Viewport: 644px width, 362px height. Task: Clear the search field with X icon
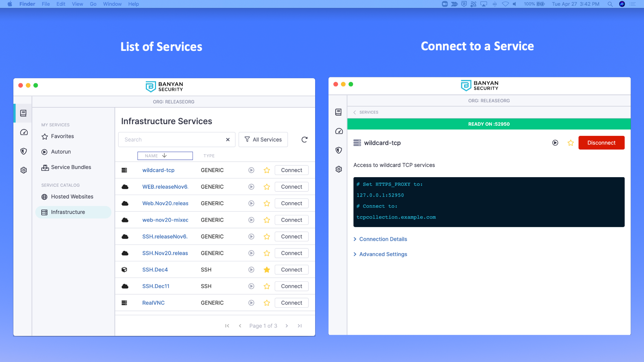[x=228, y=140]
